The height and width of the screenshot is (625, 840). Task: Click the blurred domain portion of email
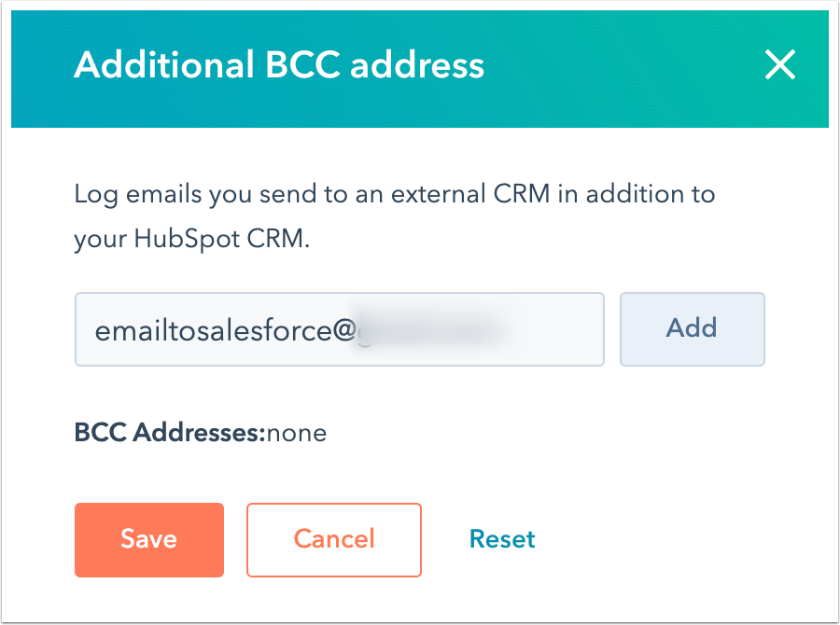click(428, 329)
